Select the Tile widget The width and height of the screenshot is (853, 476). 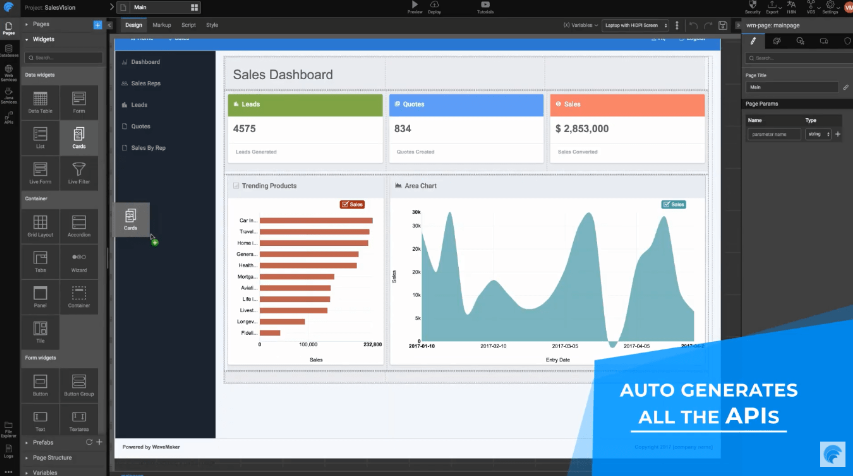[x=40, y=332]
